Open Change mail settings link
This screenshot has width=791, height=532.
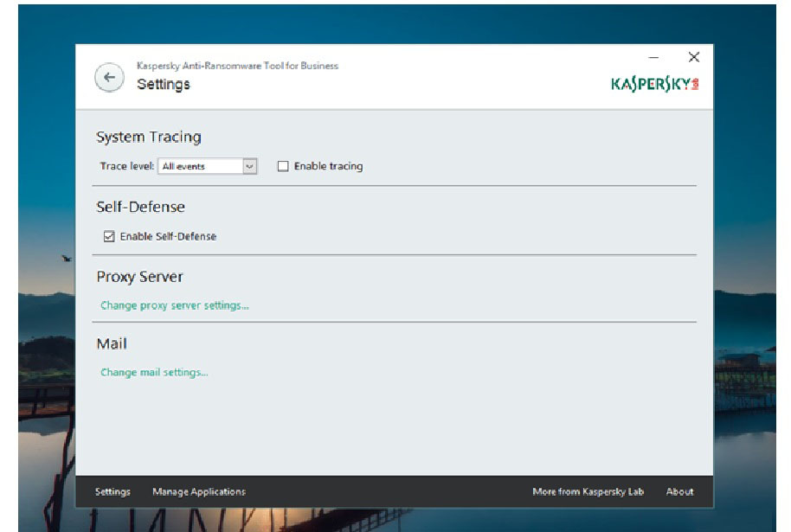tap(154, 372)
